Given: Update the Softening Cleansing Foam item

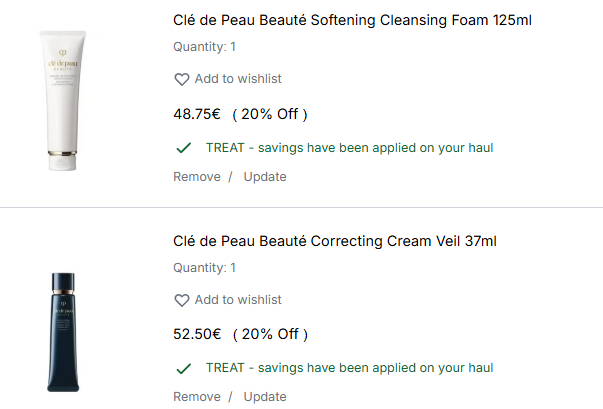Looking at the screenshot, I should point(265,177).
